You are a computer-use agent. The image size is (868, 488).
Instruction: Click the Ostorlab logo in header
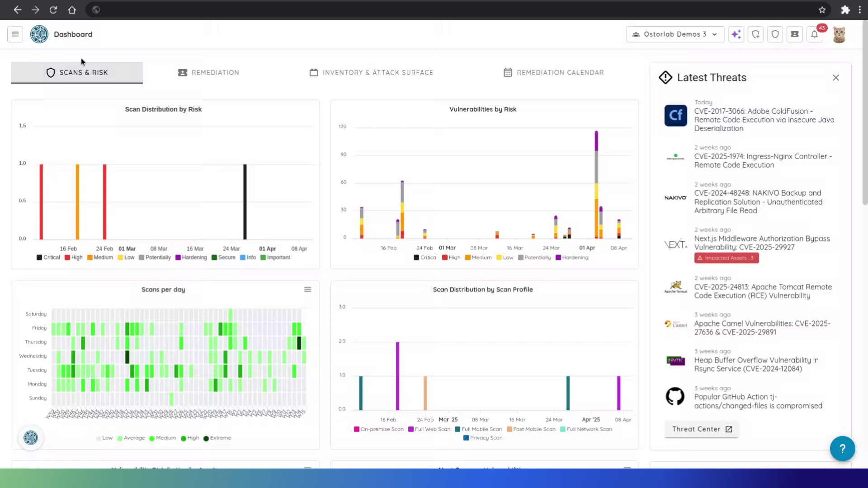pyautogui.click(x=39, y=34)
